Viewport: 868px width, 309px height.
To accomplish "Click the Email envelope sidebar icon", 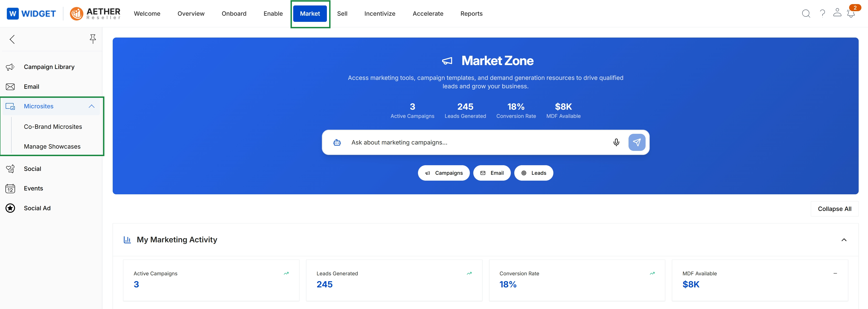I will [10, 87].
